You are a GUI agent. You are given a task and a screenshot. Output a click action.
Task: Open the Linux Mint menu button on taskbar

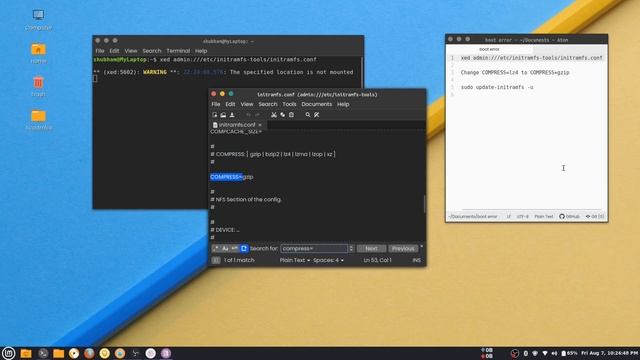pos(8,353)
